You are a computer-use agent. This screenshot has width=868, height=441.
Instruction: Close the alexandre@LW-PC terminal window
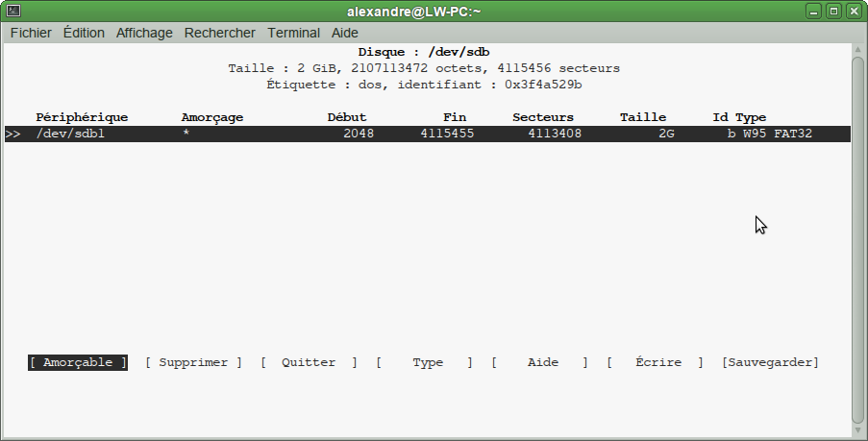[853, 12]
